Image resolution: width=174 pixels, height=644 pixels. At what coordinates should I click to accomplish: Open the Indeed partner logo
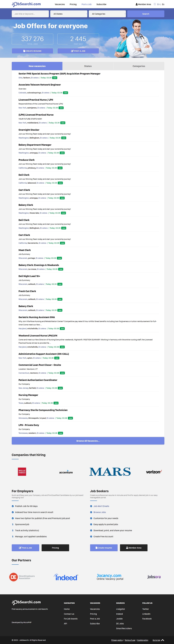click(x=66, y=577)
